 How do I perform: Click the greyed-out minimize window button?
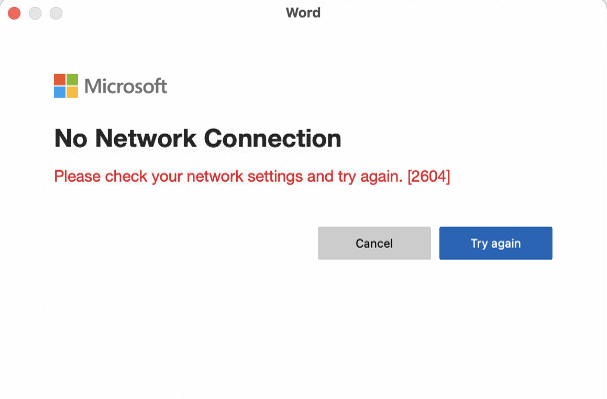click(35, 13)
